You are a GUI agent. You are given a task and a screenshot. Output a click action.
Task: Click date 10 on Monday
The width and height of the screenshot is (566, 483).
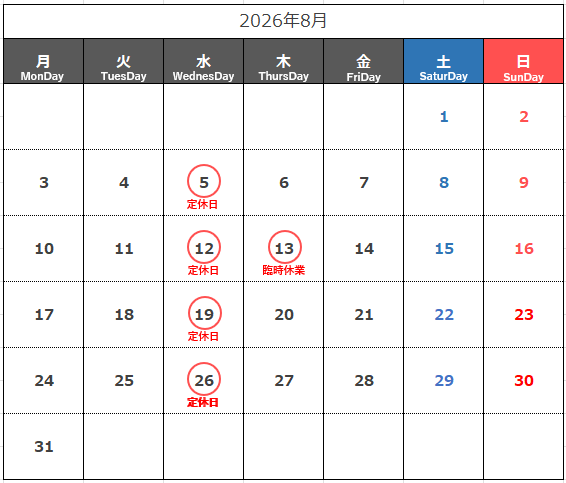[44, 249]
